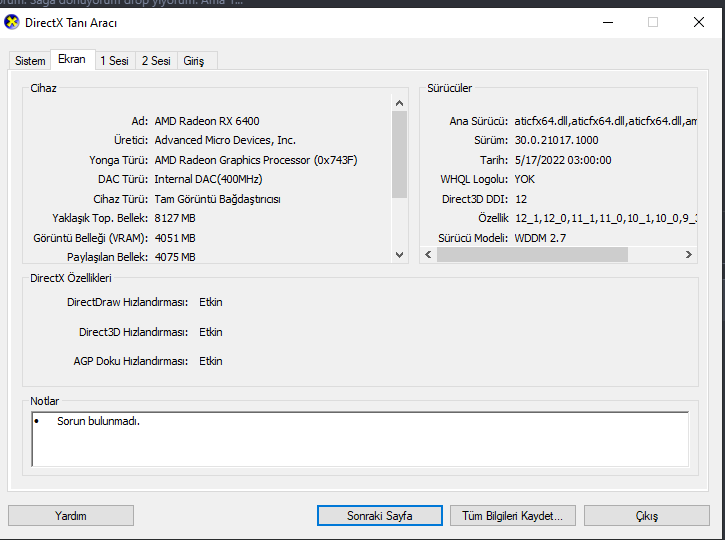Click Sürücüler panel scroll left arrow
The height and width of the screenshot is (540, 725).
click(x=428, y=254)
